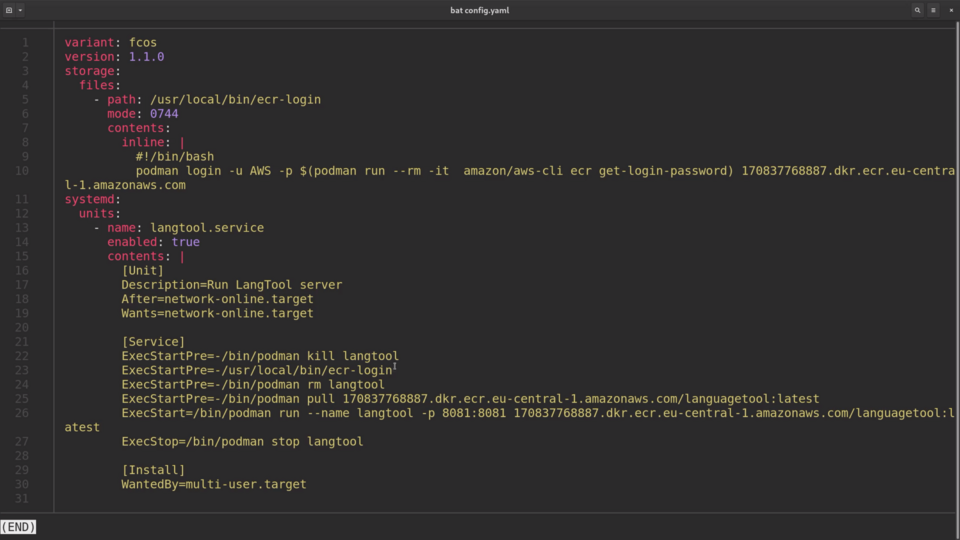The image size is (960, 540).
Task: Click 'ExecStartPre=-/bin/podman rm langtool' line
Action: [253, 384]
